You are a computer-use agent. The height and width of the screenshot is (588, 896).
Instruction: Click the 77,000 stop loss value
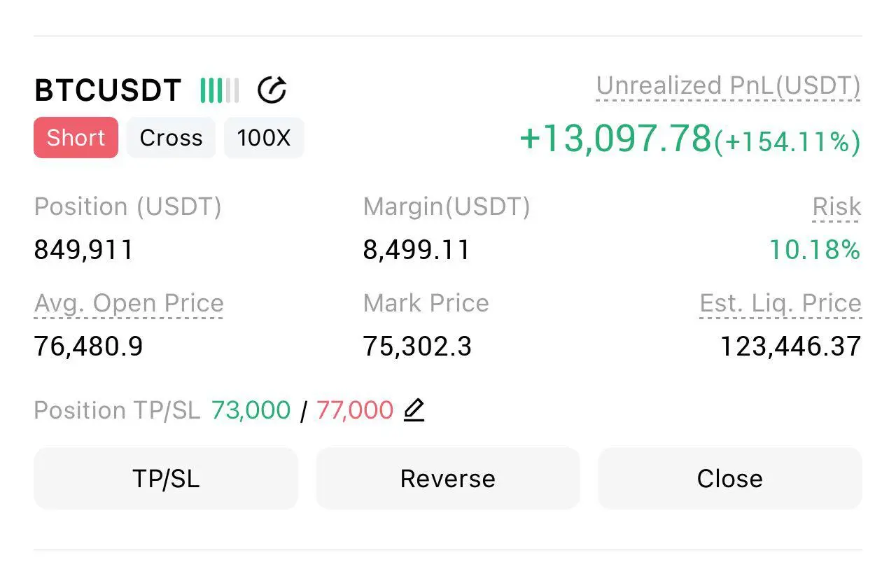(x=355, y=410)
